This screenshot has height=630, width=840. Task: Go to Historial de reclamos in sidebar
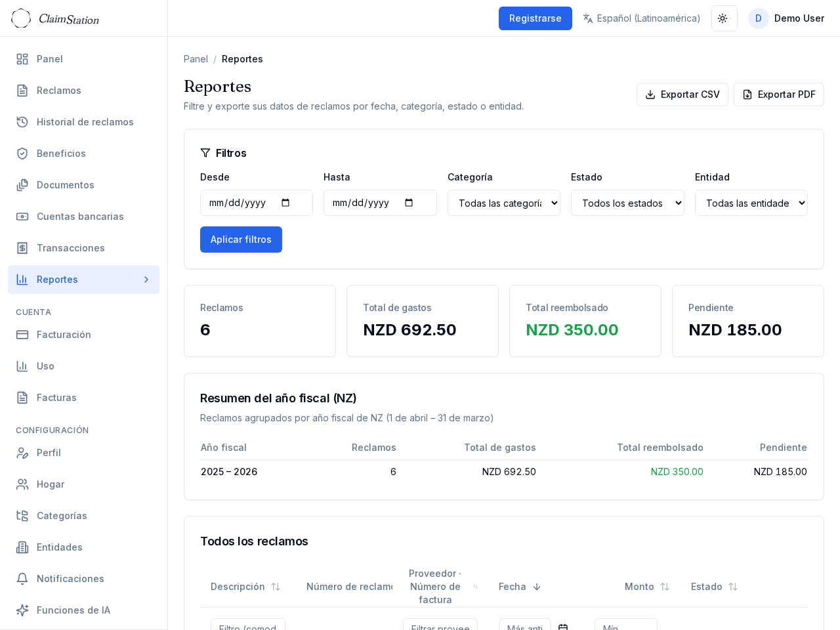[x=85, y=122]
